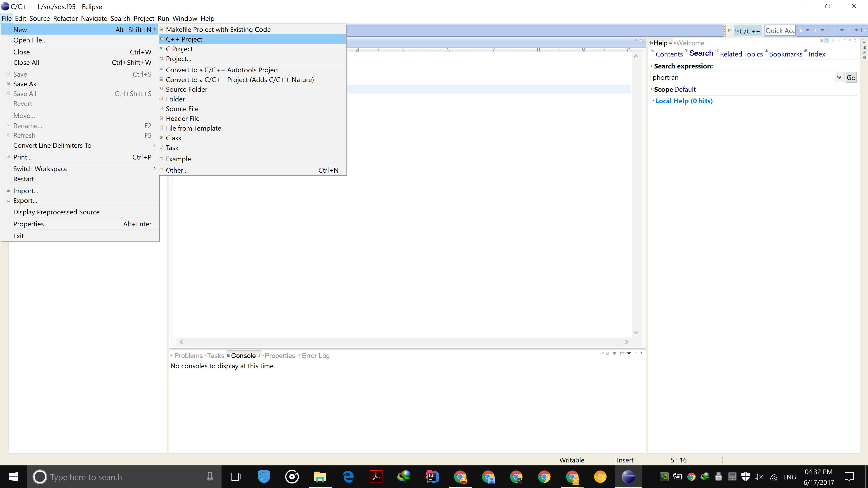Click Show All Topics icon in Help view

821,41
